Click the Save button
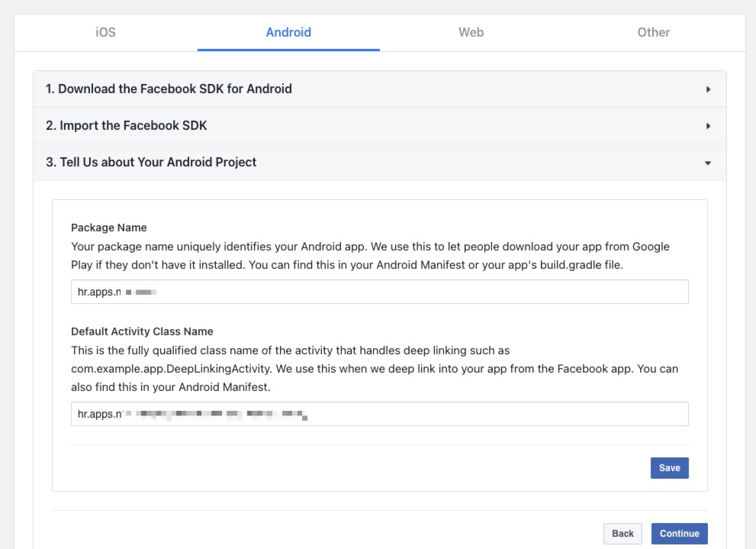This screenshot has width=756, height=549. point(669,468)
